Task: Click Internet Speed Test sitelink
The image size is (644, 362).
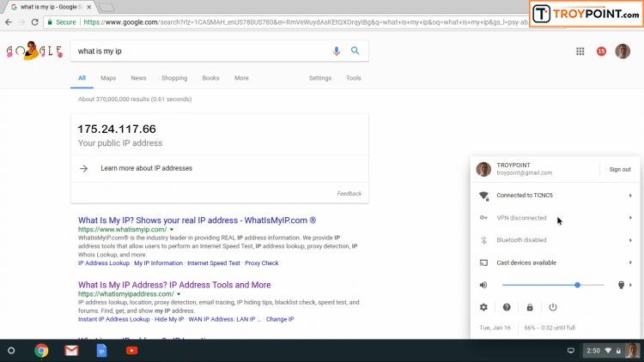Action: point(214,263)
